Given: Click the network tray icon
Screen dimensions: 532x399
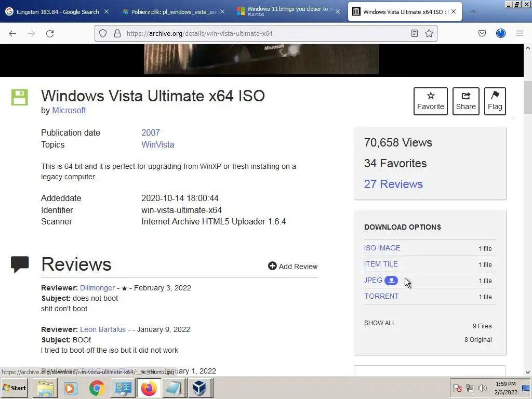Looking at the screenshot, I should tap(470, 388).
